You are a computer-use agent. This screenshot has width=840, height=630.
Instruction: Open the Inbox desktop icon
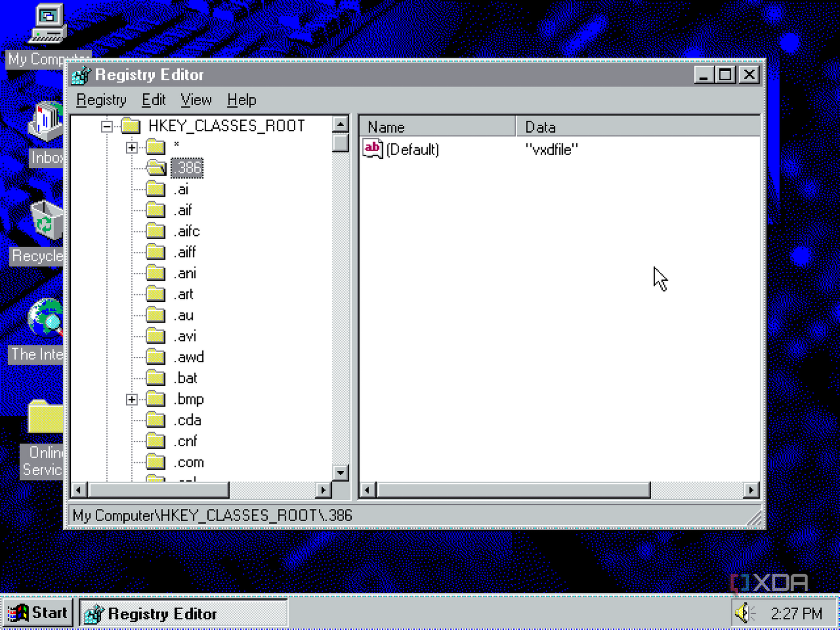[45, 120]
